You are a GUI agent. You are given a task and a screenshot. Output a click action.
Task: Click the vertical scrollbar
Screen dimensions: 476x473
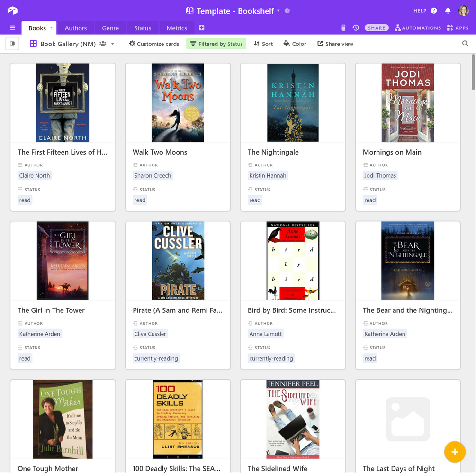pyautogui.click(x=473, y=73)
